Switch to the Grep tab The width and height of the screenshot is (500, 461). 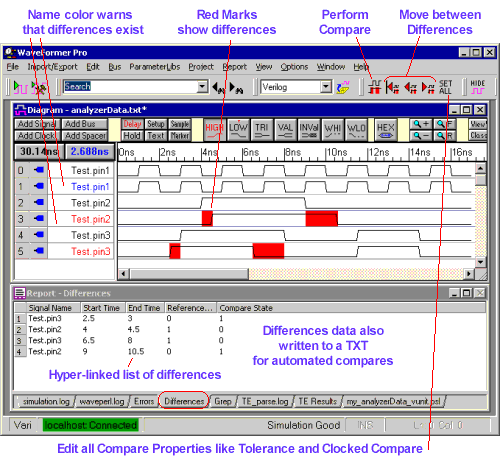click(223, 402)
